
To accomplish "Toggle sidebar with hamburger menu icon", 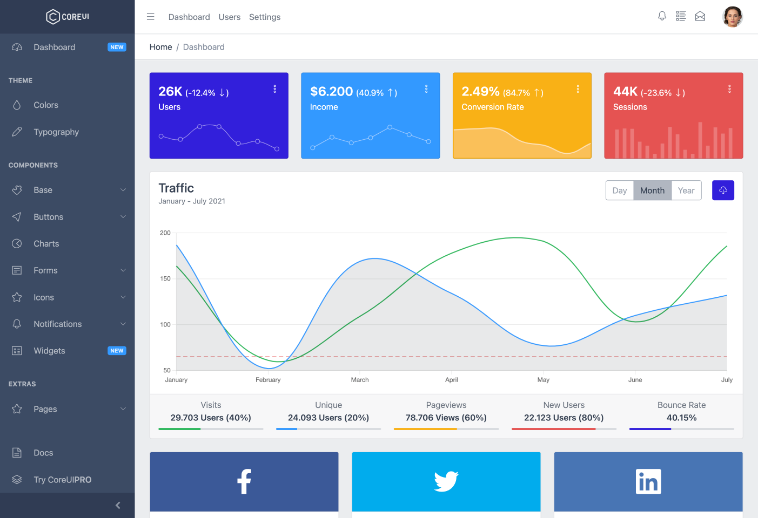I will (x=150, y=17).
